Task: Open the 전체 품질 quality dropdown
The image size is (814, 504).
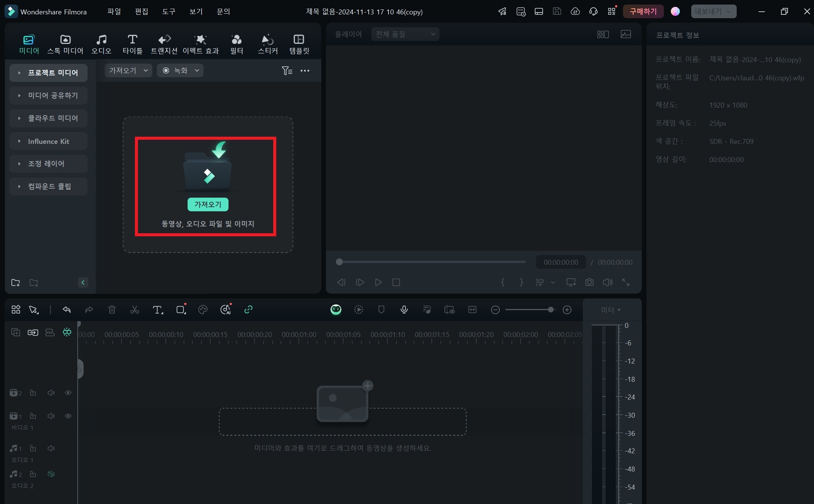Action: [x=405, y=34]
